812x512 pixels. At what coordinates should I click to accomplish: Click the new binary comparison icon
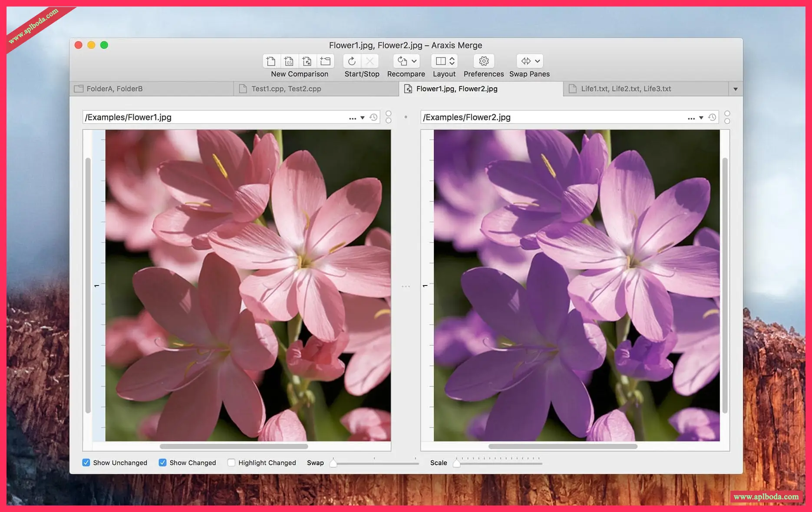click(289, 61)
